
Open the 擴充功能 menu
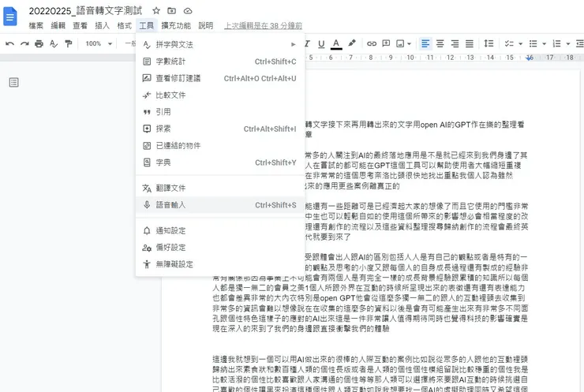pyautogui.click(x=176, y=26)
